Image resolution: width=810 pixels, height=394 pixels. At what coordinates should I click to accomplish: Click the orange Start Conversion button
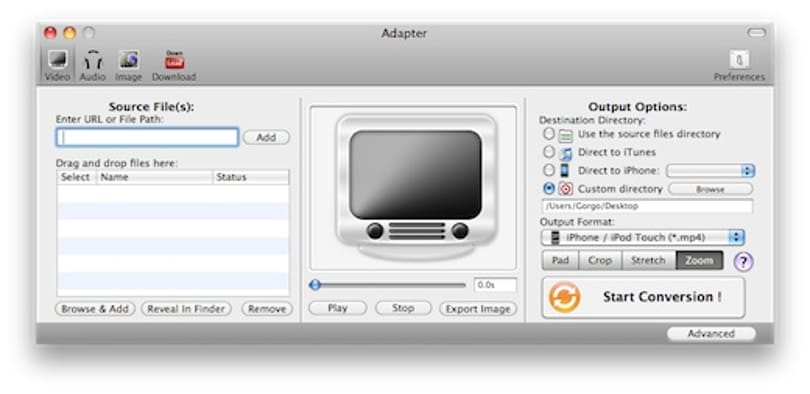click(643, 297)
